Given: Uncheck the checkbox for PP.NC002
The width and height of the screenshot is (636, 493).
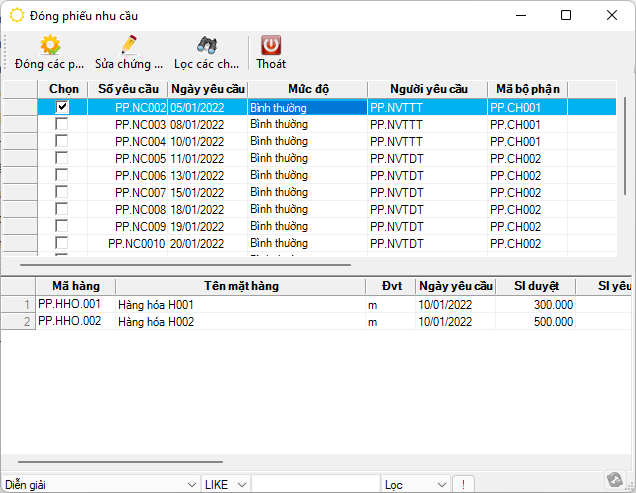Looking at the screenshot, I should coord(62,107).
